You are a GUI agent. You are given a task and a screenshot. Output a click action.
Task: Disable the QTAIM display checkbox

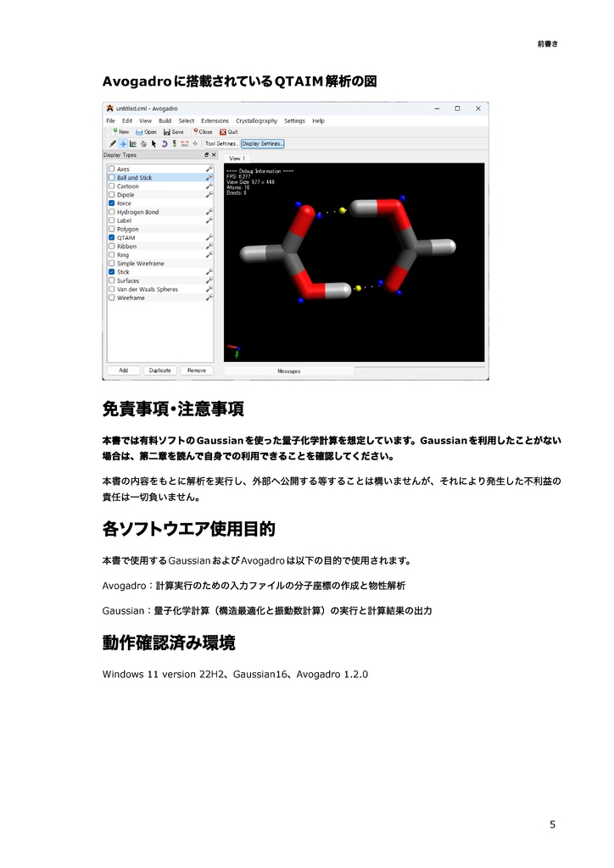click(x=112, y=237)
